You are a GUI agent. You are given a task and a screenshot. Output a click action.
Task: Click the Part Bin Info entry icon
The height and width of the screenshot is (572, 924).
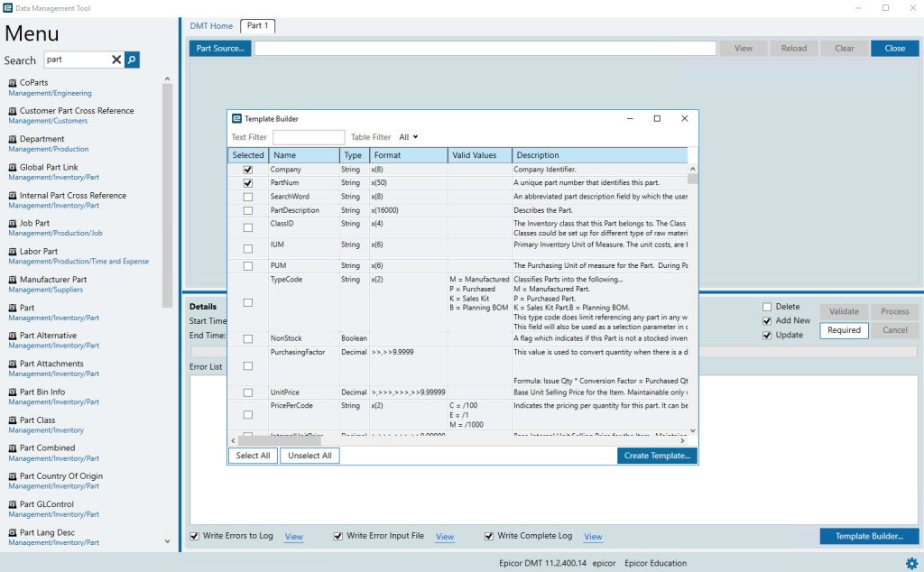[13, 392]
